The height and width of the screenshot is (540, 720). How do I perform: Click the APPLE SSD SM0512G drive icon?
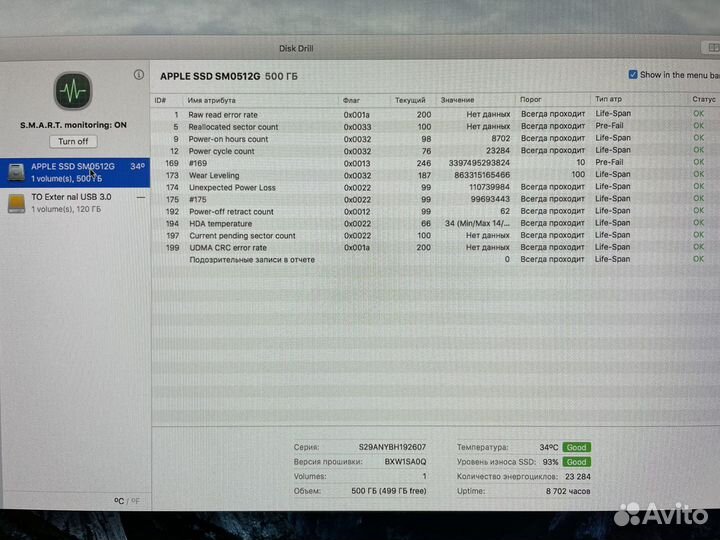(x=16, y=172)
